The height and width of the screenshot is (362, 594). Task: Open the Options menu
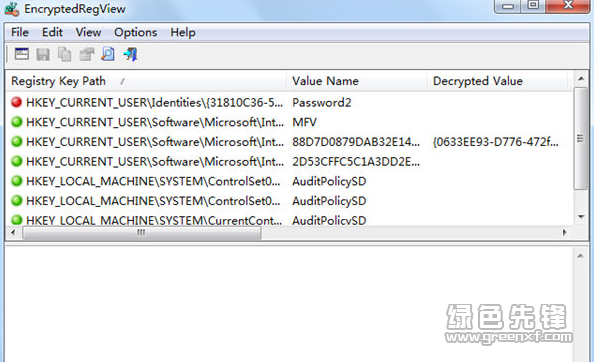click(x=136, y=33)
